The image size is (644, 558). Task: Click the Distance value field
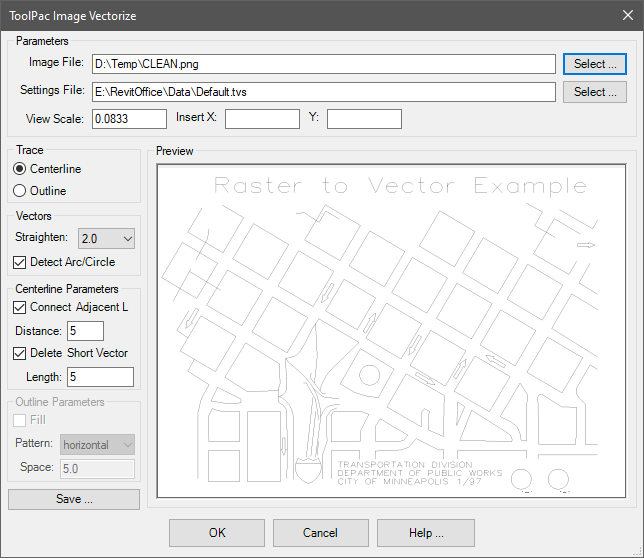(x=85, y=331)
